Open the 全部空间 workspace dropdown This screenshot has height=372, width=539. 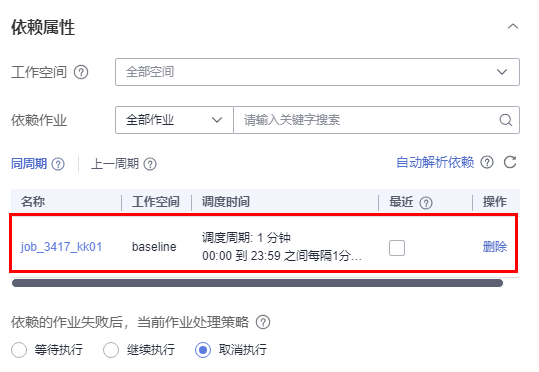317,72
